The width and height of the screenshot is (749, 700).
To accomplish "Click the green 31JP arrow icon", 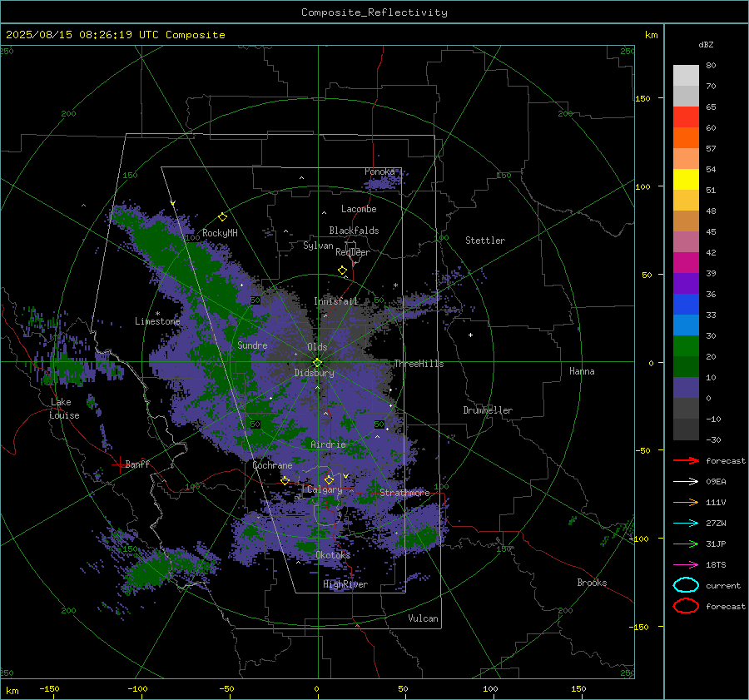I will tap(686, 544).
